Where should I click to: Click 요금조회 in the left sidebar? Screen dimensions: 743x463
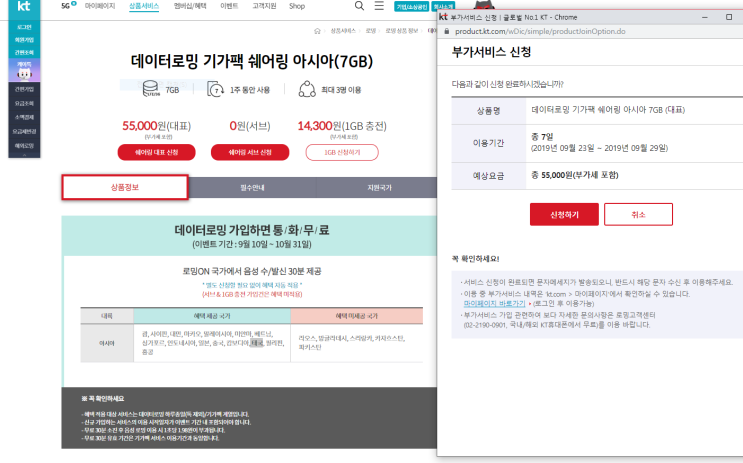[x=24, y=103]
